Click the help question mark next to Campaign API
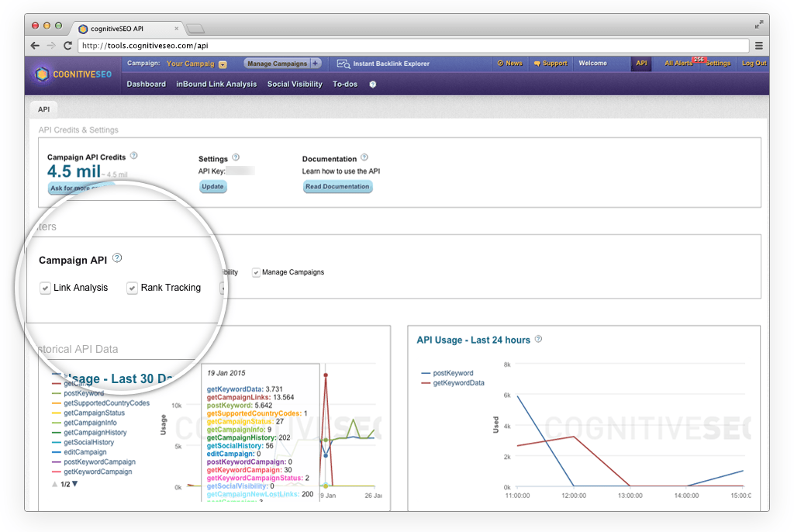Screen dimensions: 794x532 tap(117, 258)
